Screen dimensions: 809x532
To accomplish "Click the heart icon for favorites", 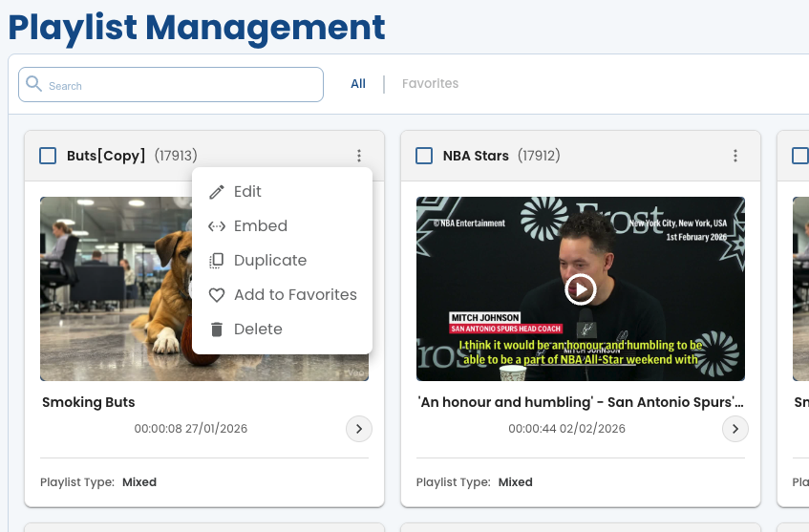I will (217, 295).
